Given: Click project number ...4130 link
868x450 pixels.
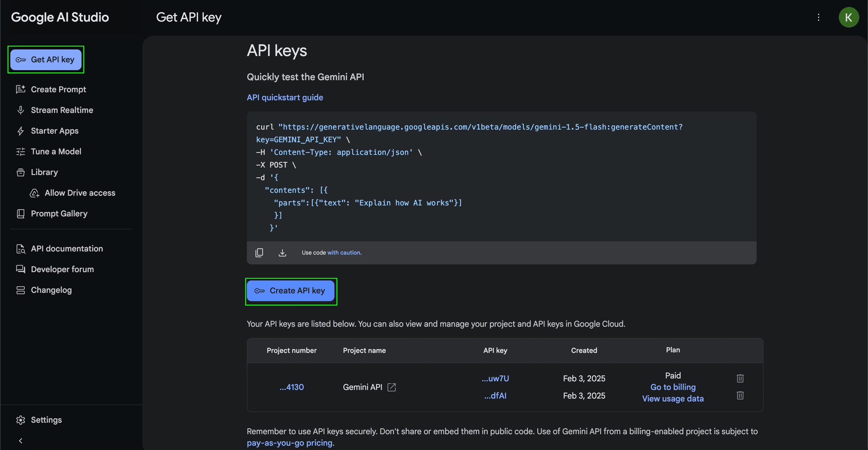Looking at the screenshot, I should (x=291, y=387).
